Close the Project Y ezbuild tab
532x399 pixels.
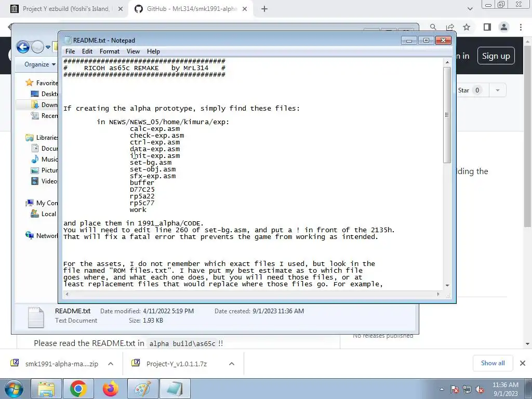point(120,9)
